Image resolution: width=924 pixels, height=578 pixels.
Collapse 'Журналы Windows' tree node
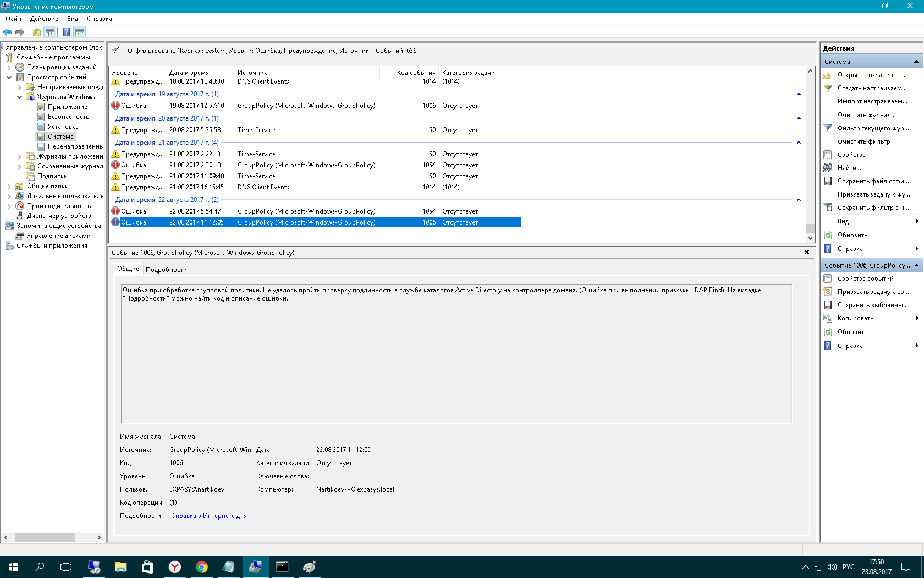coord(20,97)
